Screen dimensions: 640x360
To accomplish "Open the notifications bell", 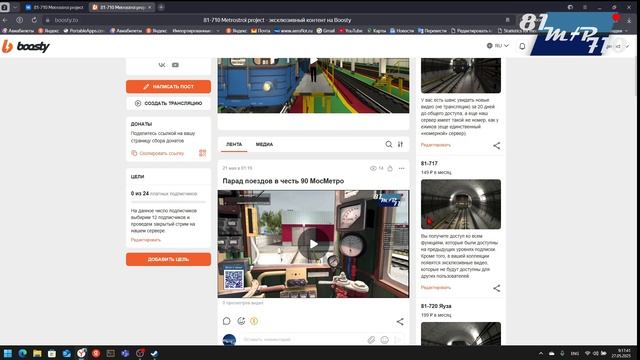I will [x=522, y=46].
